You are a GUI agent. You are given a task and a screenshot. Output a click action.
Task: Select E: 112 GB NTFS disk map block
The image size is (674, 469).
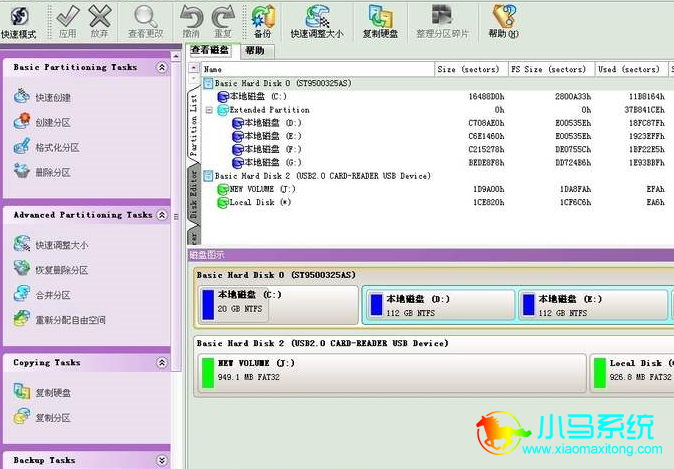tap(594, 306)
